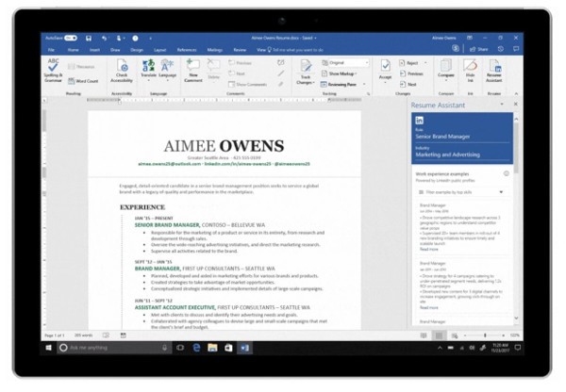The width and height of the screenshot is (566, 392).
Task: Expand the Reviewing Pane dropdown arrow
Action: pyautogui.click(x=364, y=85)
